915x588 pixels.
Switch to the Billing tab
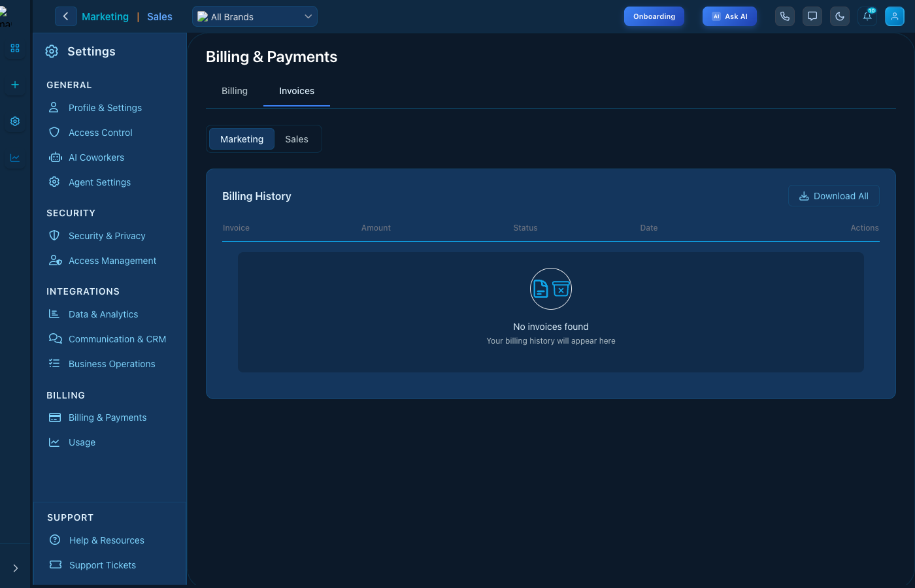tap(235, 91)
